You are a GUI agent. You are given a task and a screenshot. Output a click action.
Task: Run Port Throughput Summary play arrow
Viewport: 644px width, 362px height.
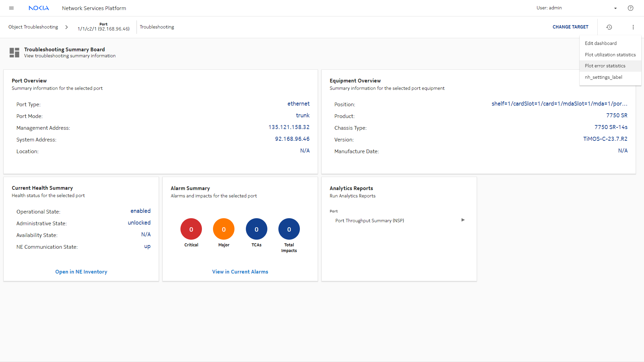(463, 220)
